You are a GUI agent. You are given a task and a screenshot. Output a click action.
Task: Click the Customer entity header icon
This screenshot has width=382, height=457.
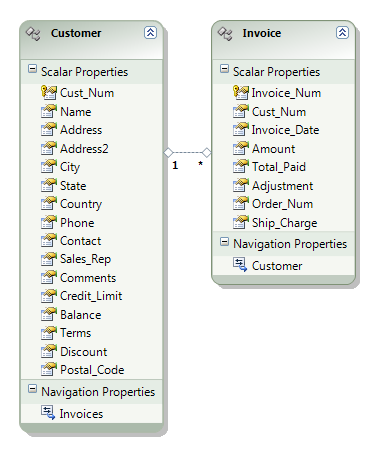33,34
